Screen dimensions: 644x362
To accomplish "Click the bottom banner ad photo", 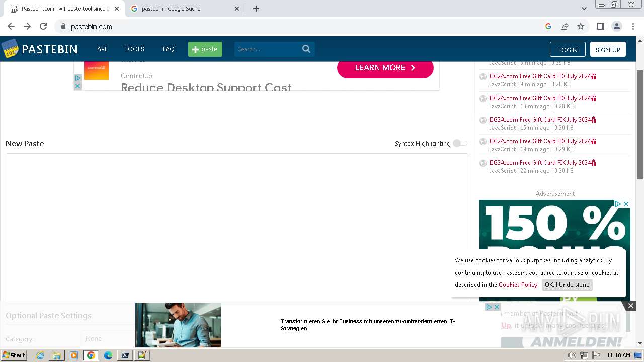I will pos(178,325).
